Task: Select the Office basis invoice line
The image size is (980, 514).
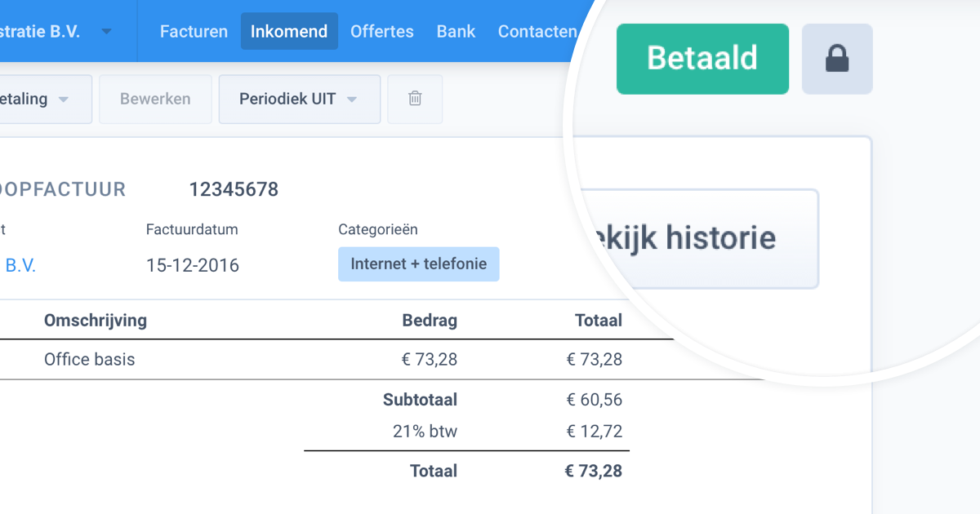Action: (89, 359)
